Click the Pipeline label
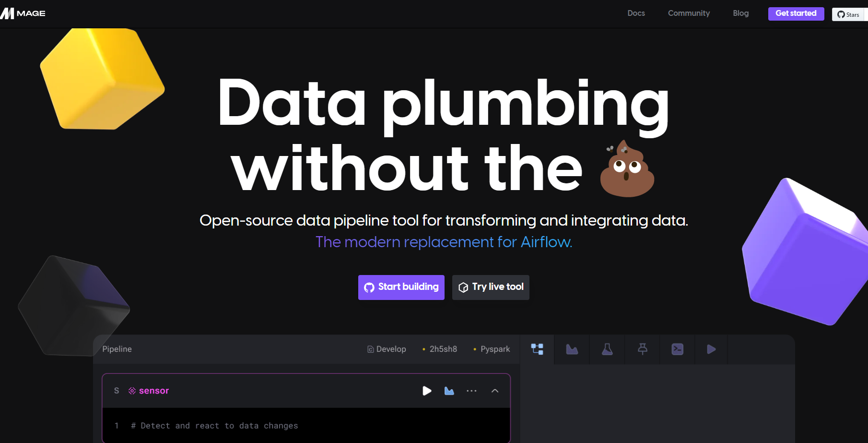This screenshot has height=443, width=868. (117, 349)
